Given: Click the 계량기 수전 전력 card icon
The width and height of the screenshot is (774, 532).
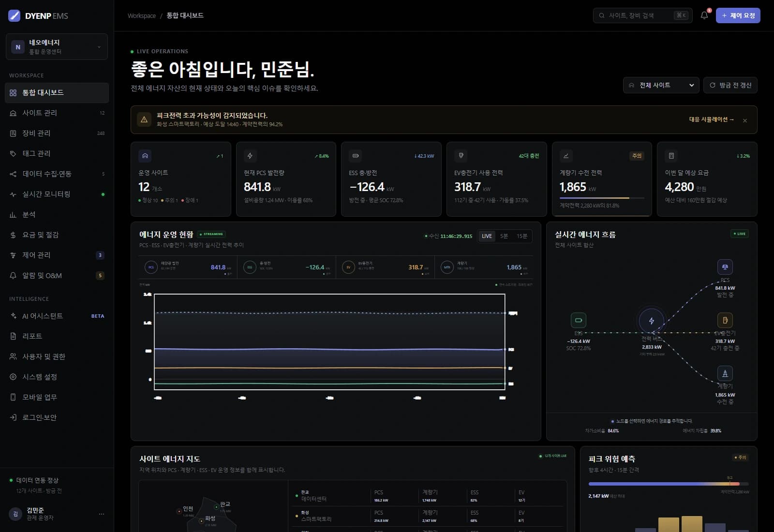Looking at the screenshot, I should [x=566, y=156].
